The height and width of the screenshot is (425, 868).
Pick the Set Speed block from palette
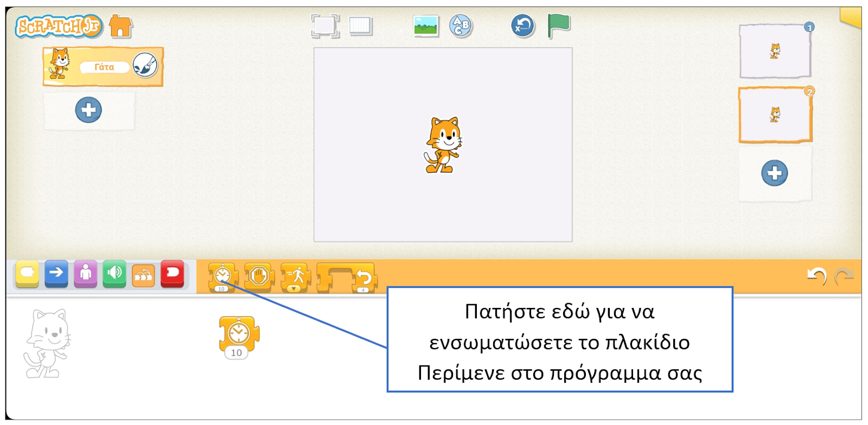coord(296,276)
